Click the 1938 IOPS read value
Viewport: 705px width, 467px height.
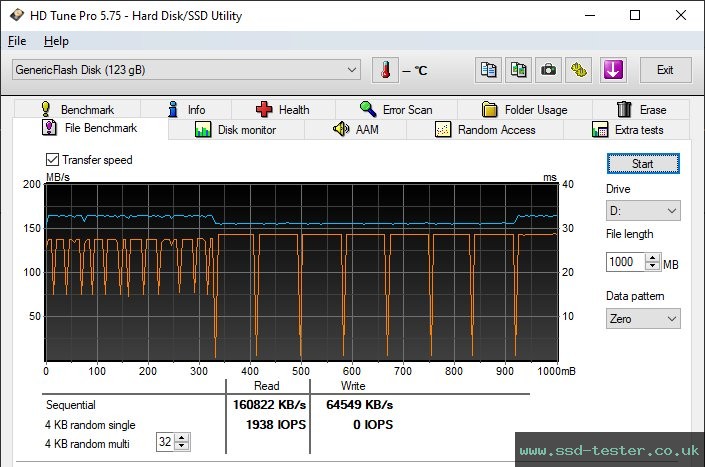pos(276,425)
